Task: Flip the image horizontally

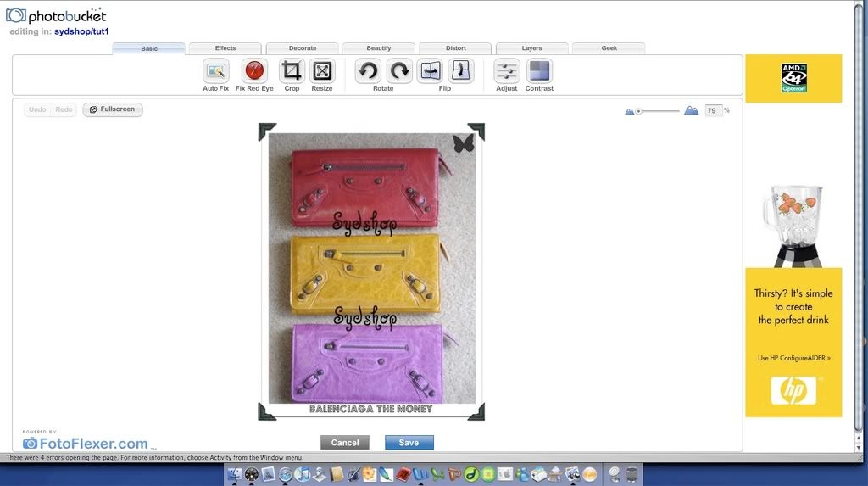Action: (x=430, y=71)
